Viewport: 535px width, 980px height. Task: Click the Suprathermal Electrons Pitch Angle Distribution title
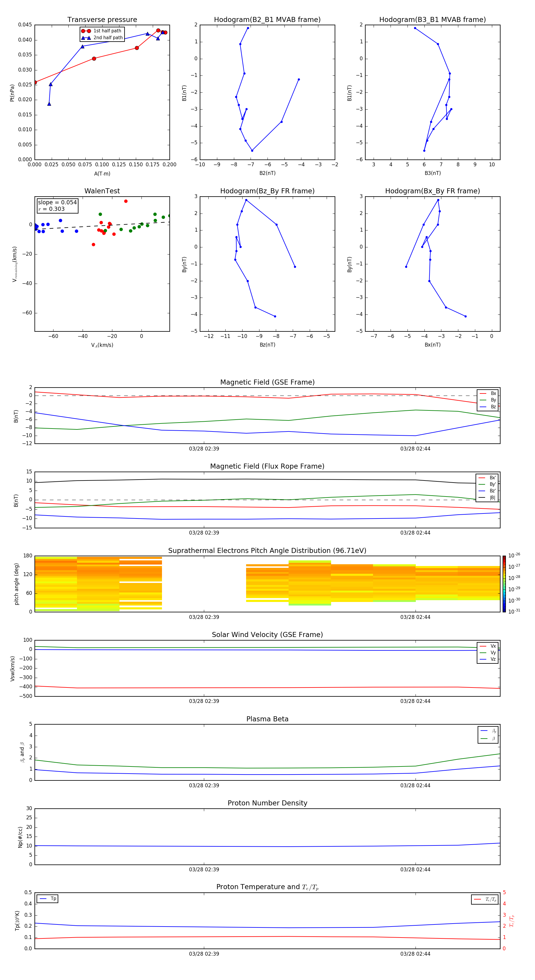(x=267, y=551)
